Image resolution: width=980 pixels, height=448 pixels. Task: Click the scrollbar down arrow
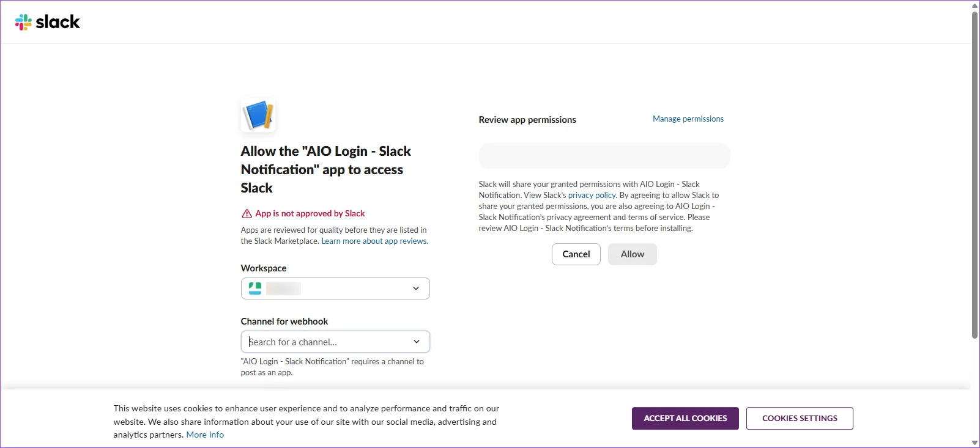point(975,443)
